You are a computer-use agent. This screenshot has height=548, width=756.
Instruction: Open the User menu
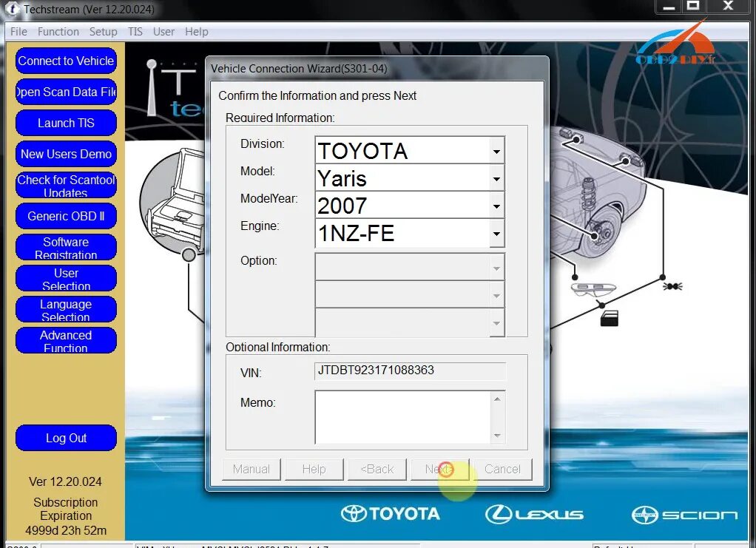click(x=163, y=32)
